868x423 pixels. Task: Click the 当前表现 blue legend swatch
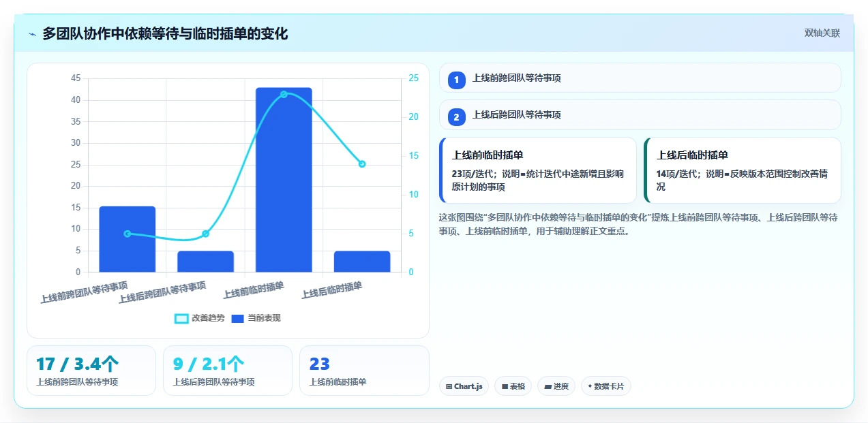click(x=238, y=318)
